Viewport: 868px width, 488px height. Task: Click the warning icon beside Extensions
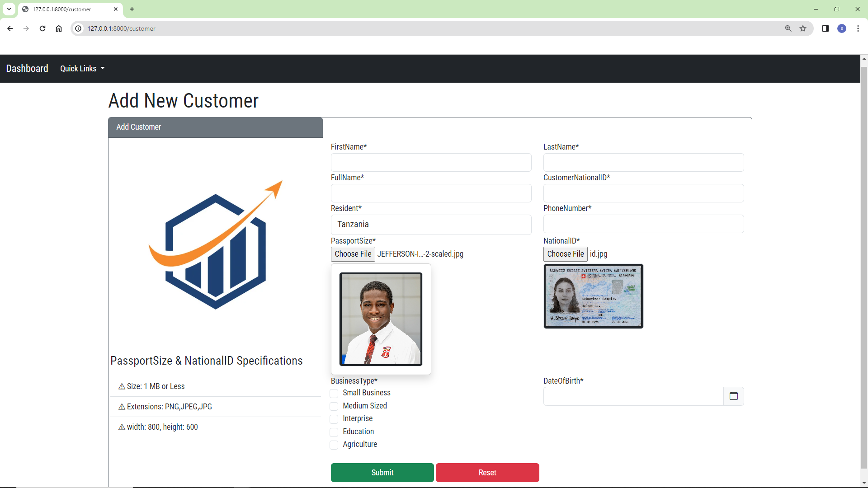click(x=122, y=407)
